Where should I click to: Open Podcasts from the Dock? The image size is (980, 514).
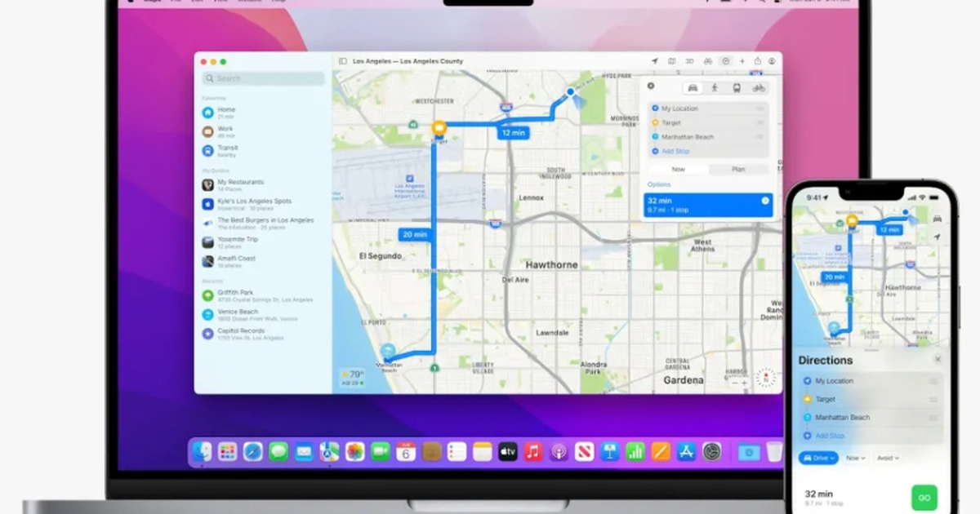pyautogui.click(x=559, y=451)
